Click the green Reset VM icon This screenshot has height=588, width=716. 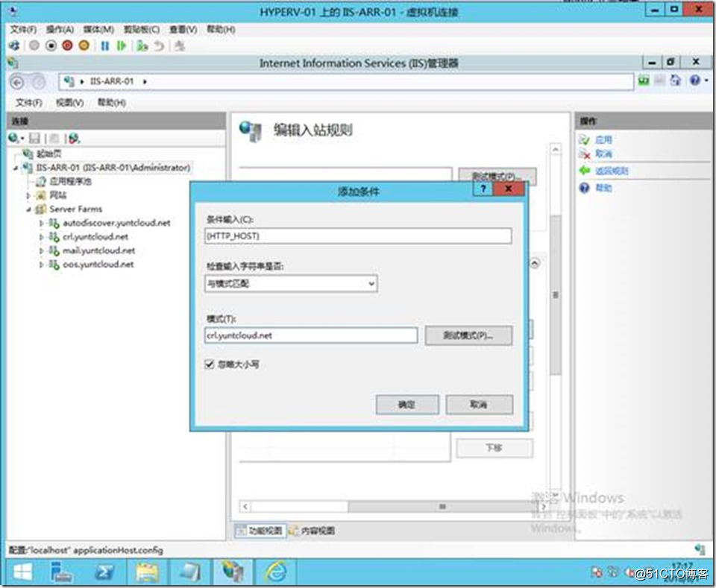click(x=122, y=45)
